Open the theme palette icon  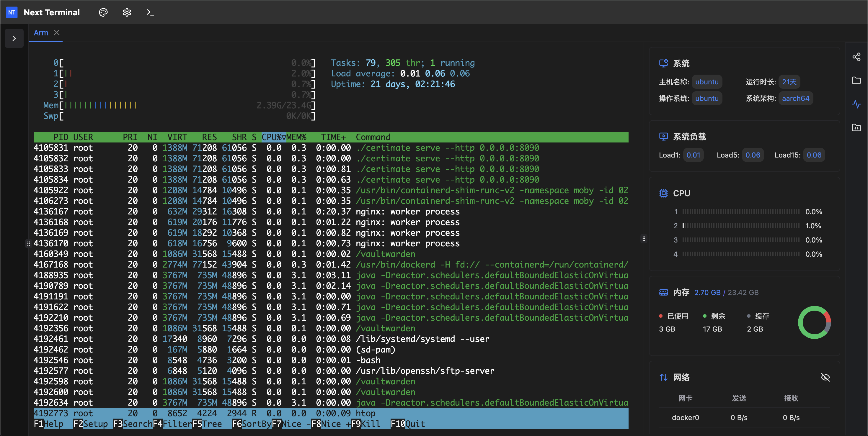pyautogui.click(x=103, y=12)
